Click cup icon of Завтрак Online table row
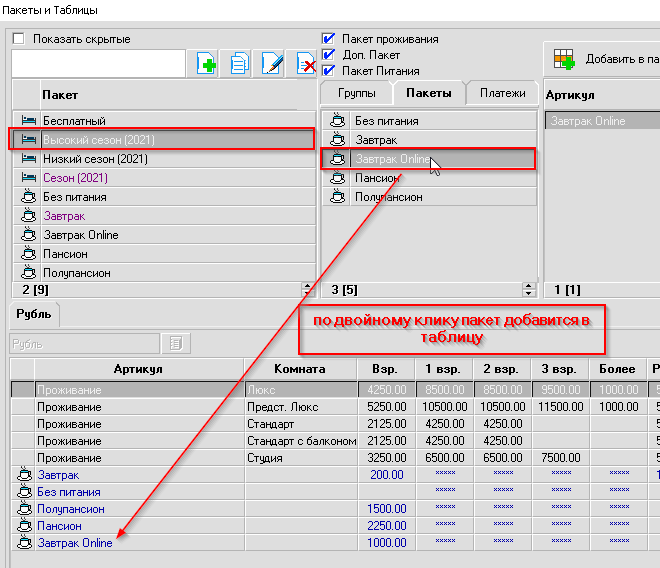The image size is (660, 568). [x=24, y=543]
